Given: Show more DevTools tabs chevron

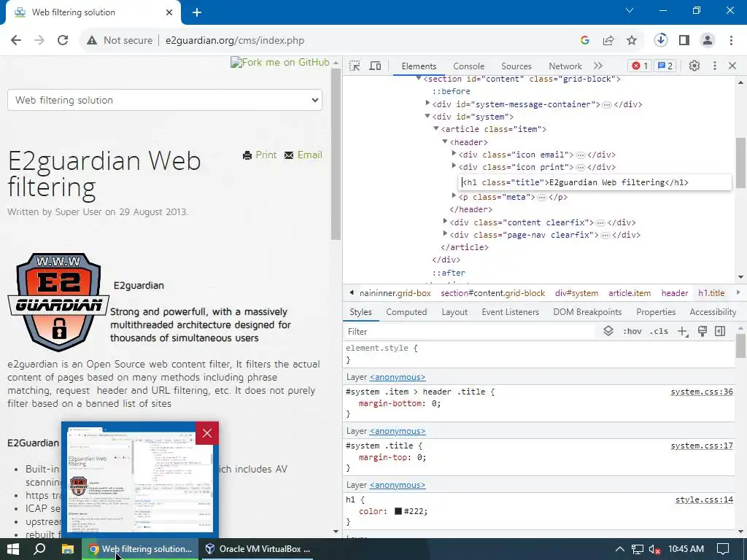Looking at the screenshot, I should [598, 66].
